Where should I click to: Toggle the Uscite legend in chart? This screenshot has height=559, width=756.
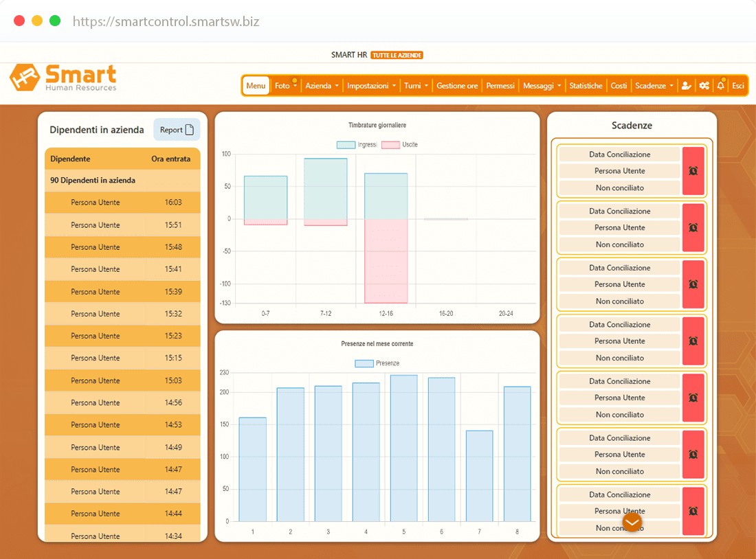pyautogui.click(x=400, y=145)
